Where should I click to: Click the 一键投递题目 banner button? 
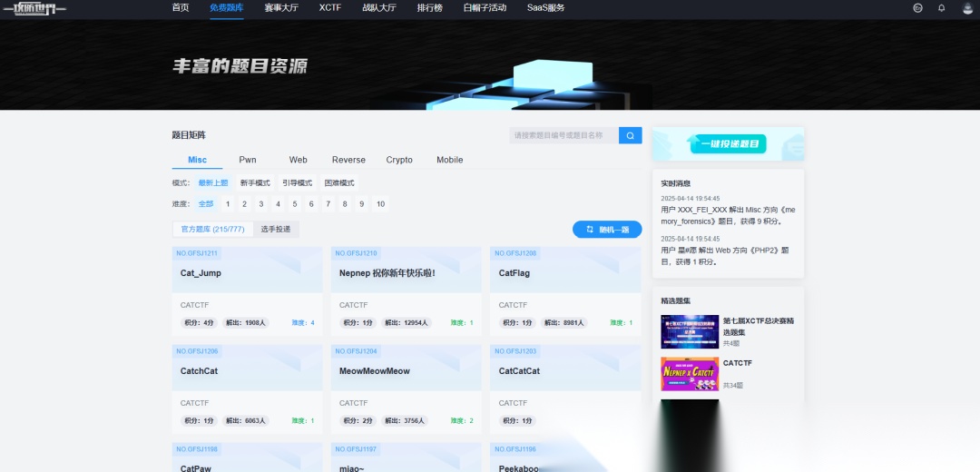pyautogui.click(x=728, y=143)
